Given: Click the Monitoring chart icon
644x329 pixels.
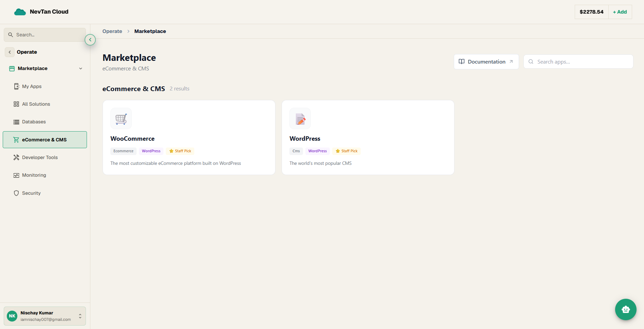Looking at the screenshot, I should [16, 175].
